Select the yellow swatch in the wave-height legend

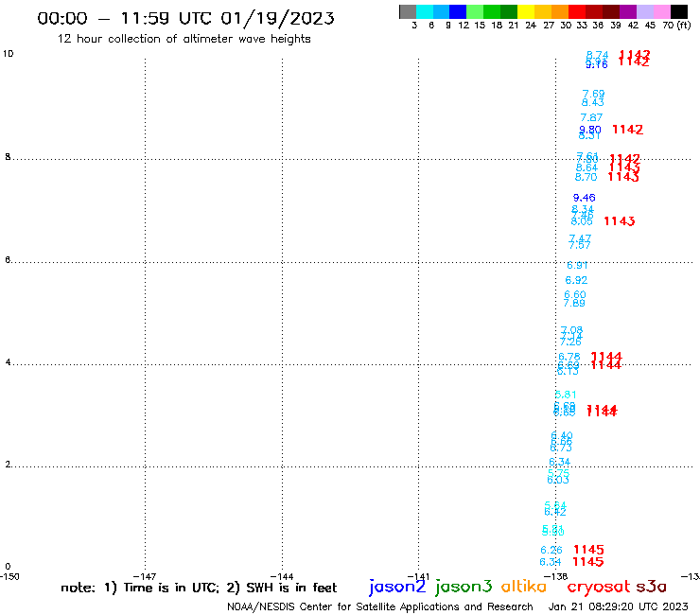526,11
